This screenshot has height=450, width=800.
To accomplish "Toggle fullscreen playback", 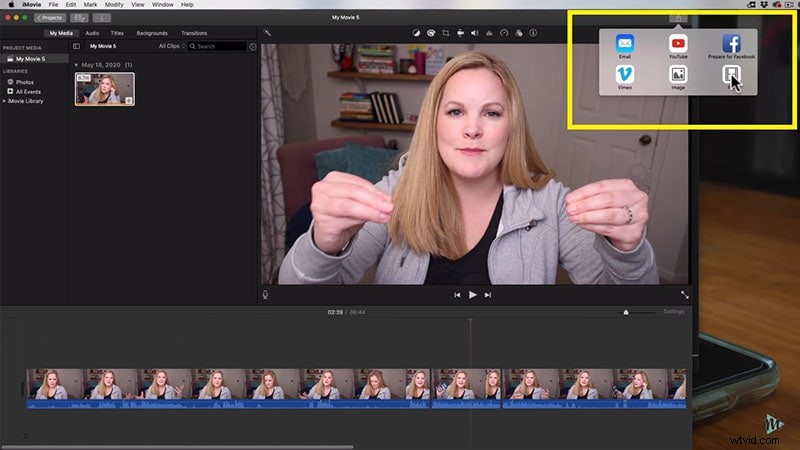I will tap(685, 295).
